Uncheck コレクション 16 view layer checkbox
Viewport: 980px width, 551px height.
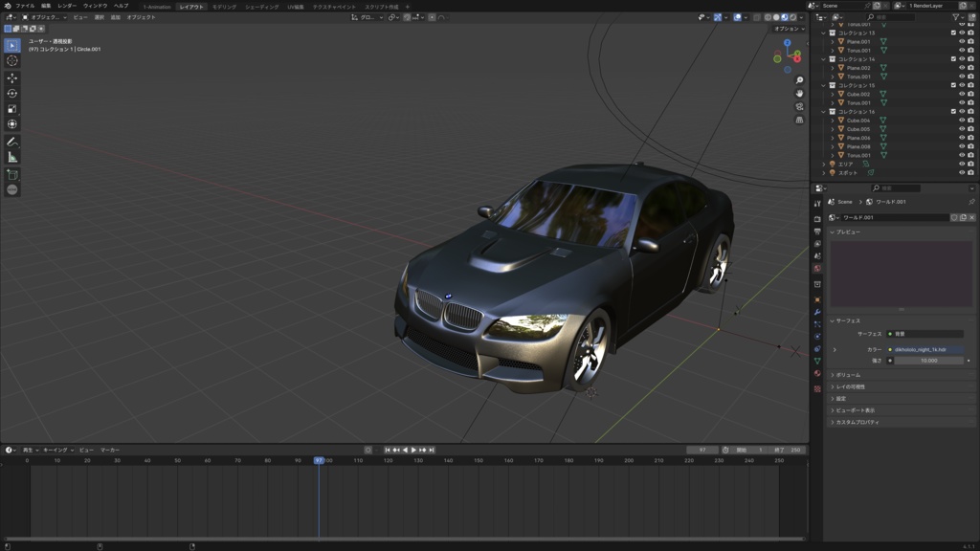954,112
